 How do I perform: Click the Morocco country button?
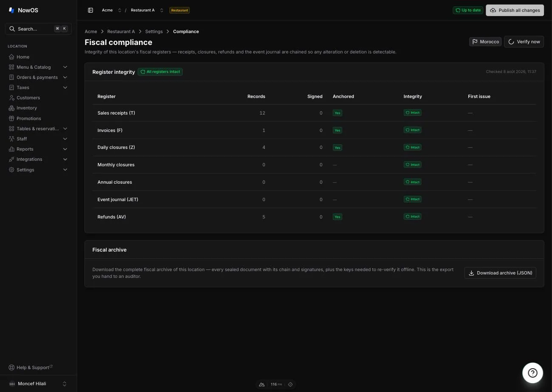tap(485, 42)
